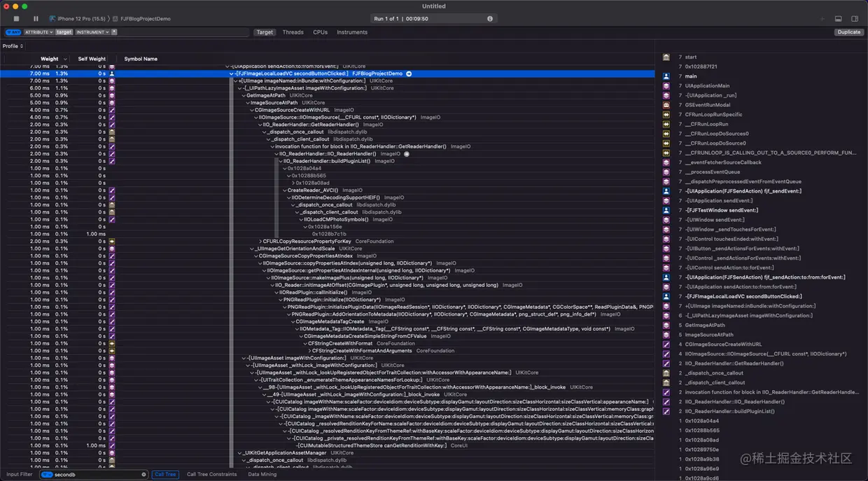
Task: Click person icon in selected secondButtonClicked row
Action: coord(112,74)
